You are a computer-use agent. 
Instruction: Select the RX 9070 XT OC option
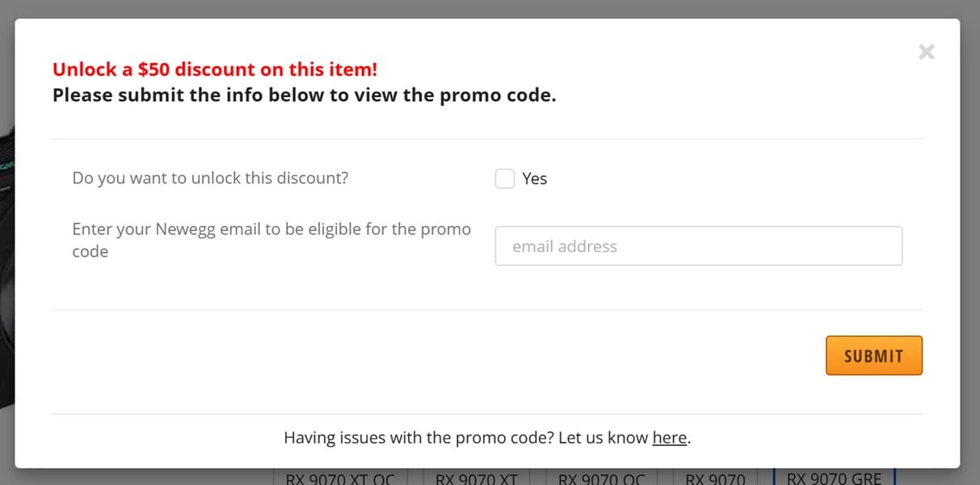[340, 477]
